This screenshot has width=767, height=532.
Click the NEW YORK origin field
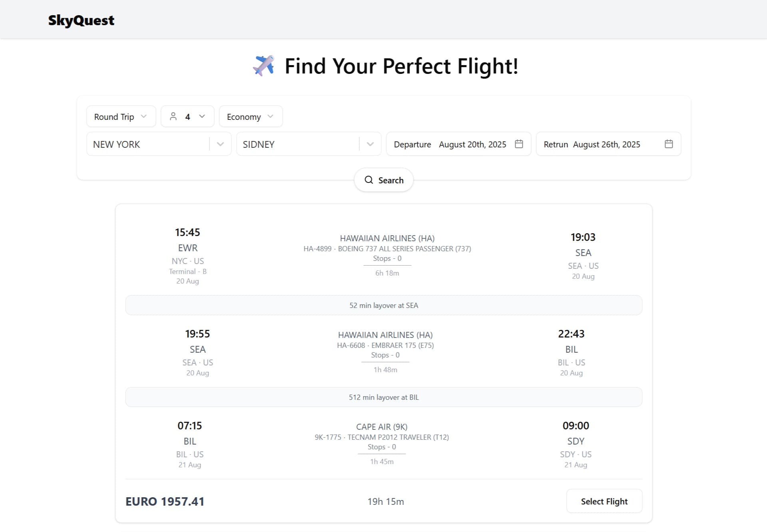(148, 144)
